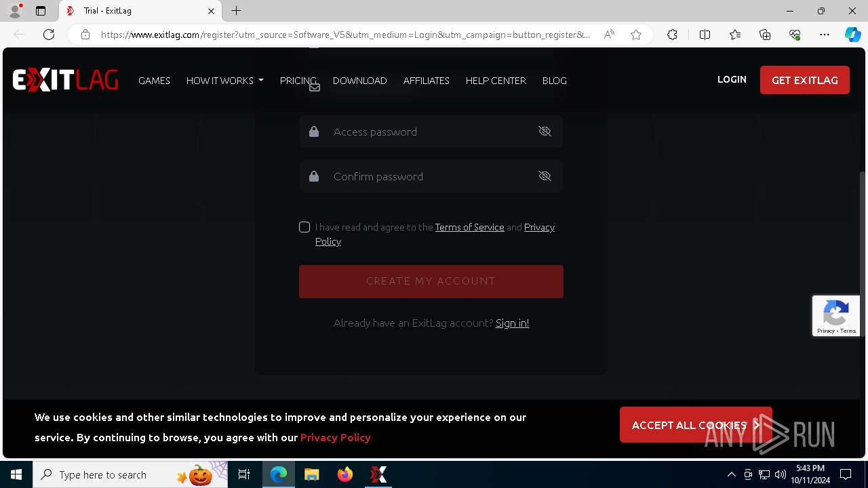Click the GET EXITLAG button
Viewport: 868px width, 488px height.
coord(805,80)
